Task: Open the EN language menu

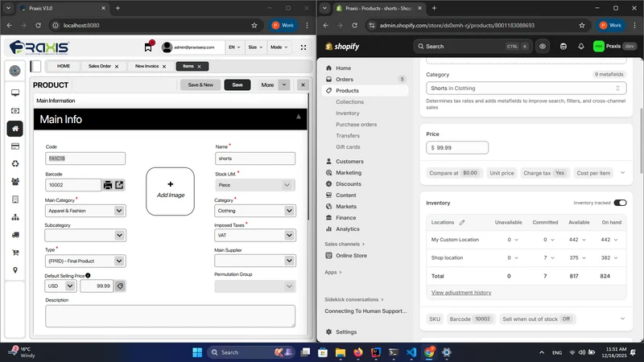Action: click(234, 47)
